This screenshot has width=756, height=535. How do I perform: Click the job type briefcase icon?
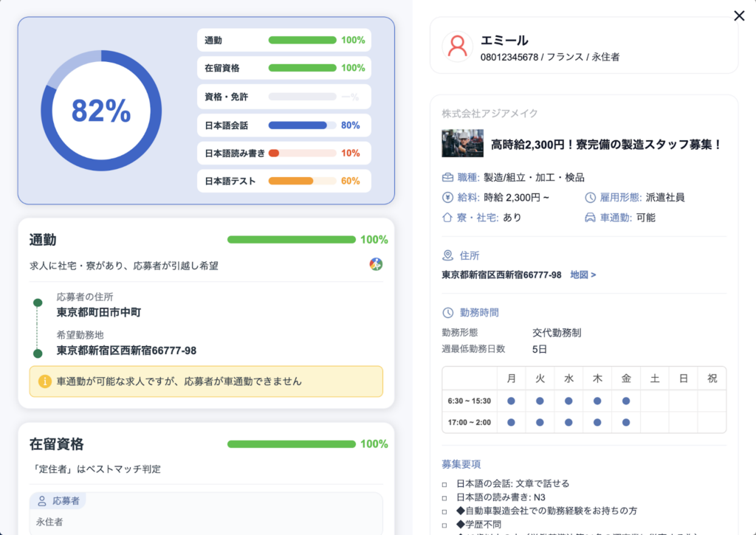(447, 178)
